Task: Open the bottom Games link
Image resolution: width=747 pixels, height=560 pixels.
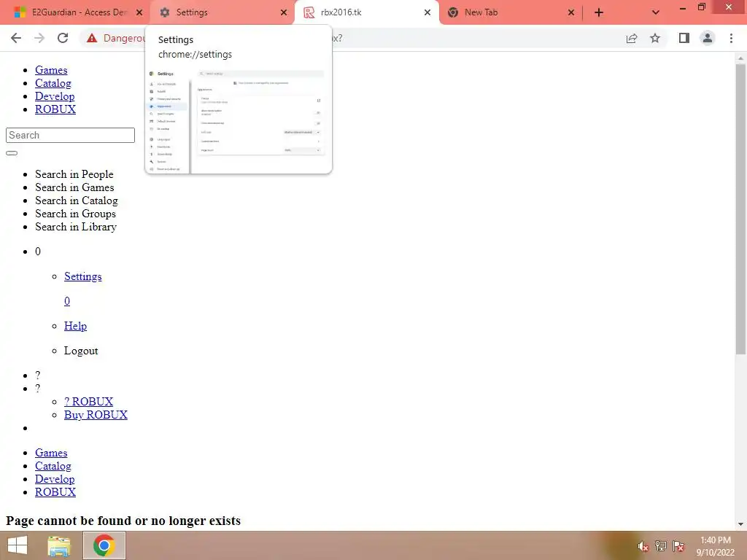Action: coord(51,453)
